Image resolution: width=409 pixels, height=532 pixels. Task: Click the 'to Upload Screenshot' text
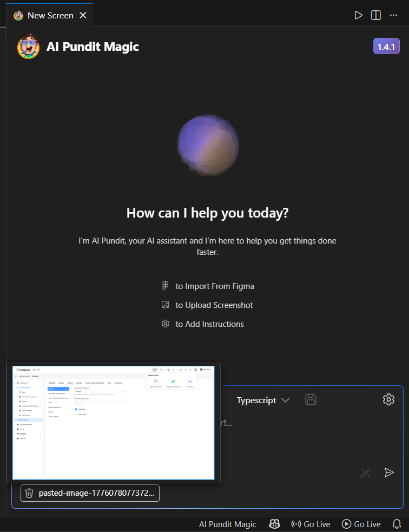214,305
